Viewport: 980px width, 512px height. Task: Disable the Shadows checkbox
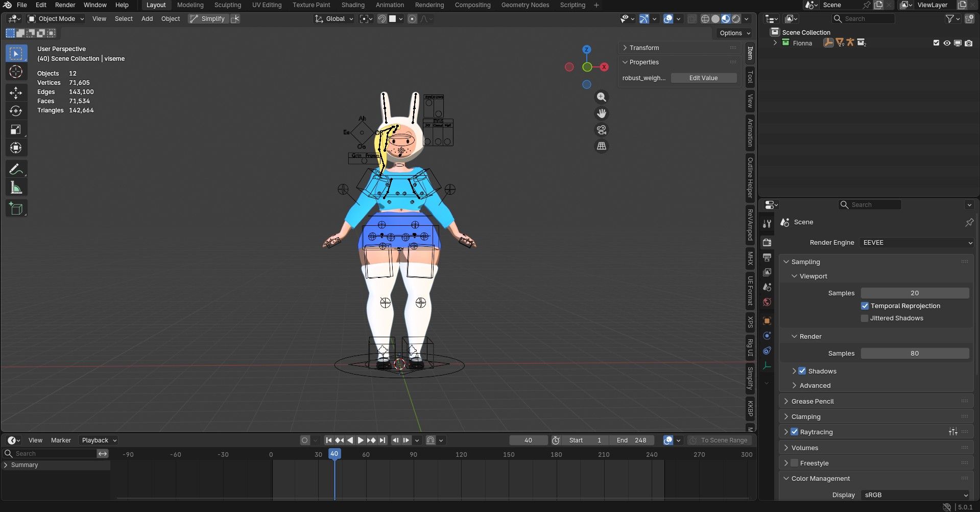tap(802, 371)
